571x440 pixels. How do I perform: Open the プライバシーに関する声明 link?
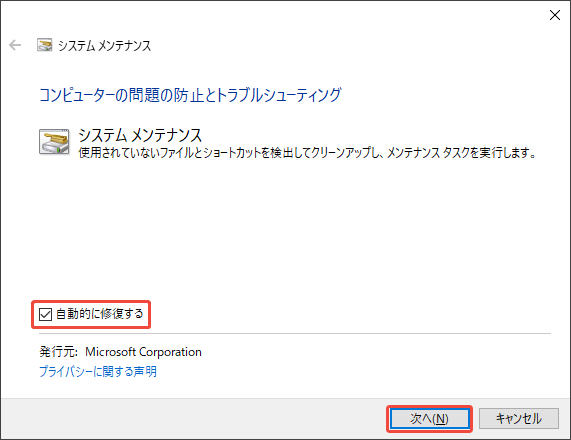98,372
